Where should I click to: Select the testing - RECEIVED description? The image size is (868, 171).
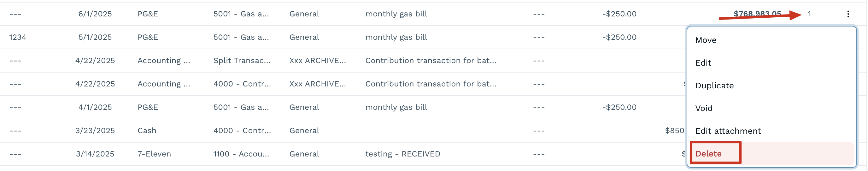click(402, 154)
